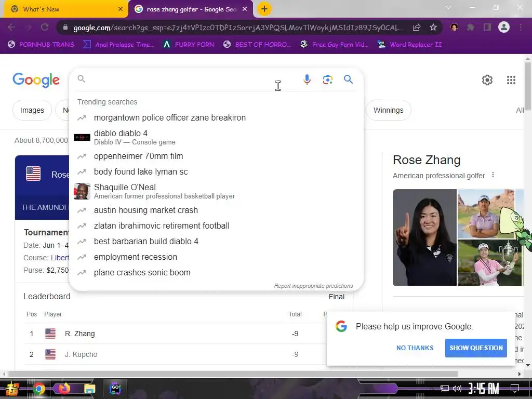
Task: Close the What's New tab
Action: tap(121, 9)
